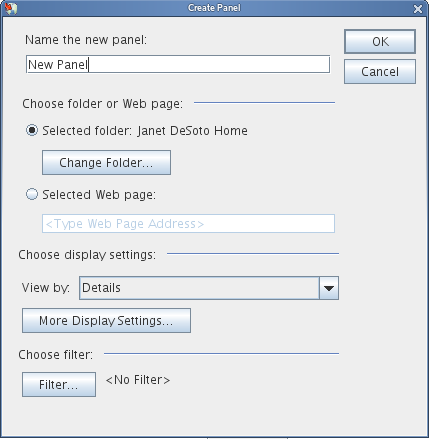Screen dimensions: 429x439
Task: Open the Change Folder... dialog
Action: point(106,163)
